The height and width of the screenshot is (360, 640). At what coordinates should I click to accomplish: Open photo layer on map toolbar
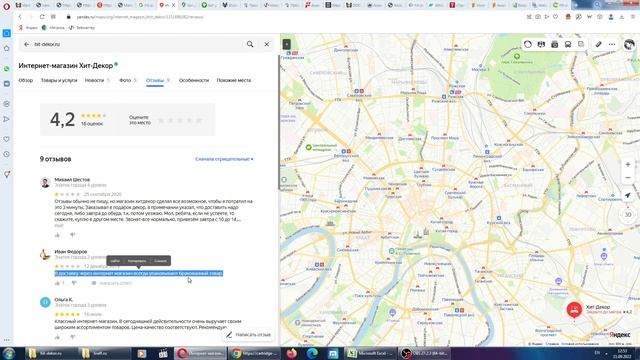554,44
